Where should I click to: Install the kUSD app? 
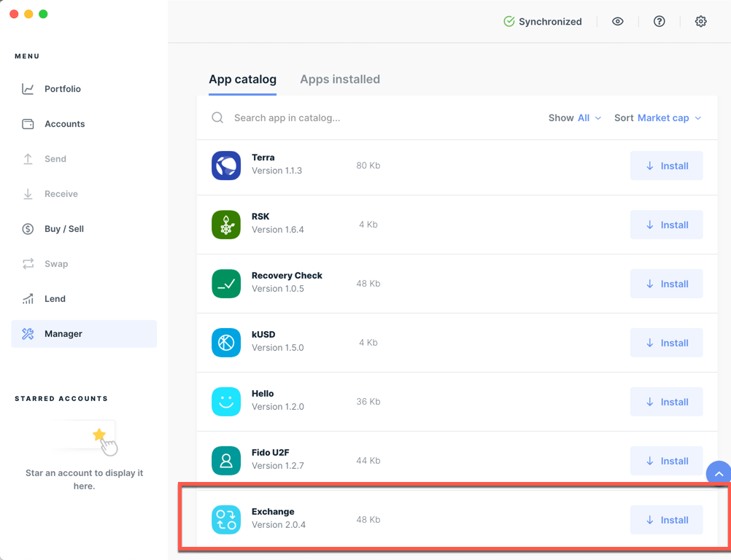(x=667, y=343)
